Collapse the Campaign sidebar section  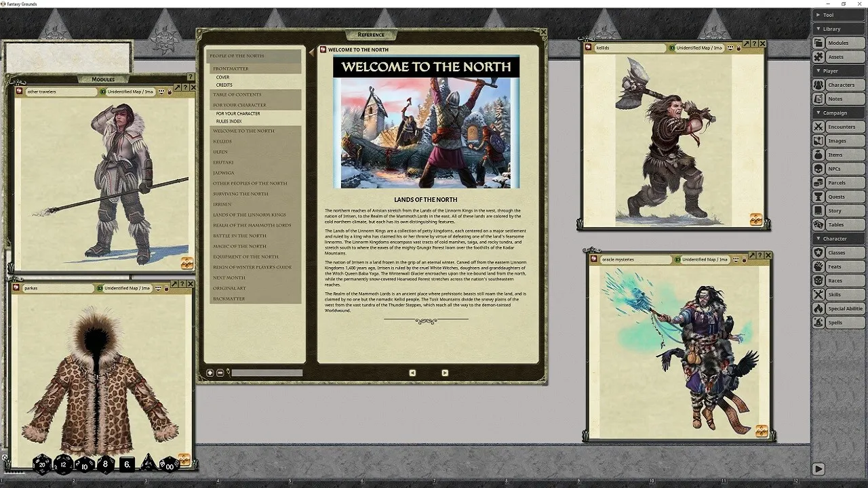[x=839, y=113]
